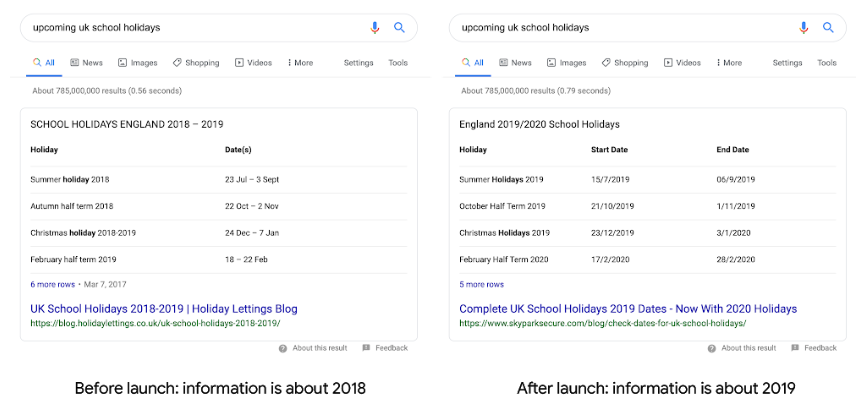Open Settings in right results
This screenshot has width=865, height=406.
click(x=787, y=63)
